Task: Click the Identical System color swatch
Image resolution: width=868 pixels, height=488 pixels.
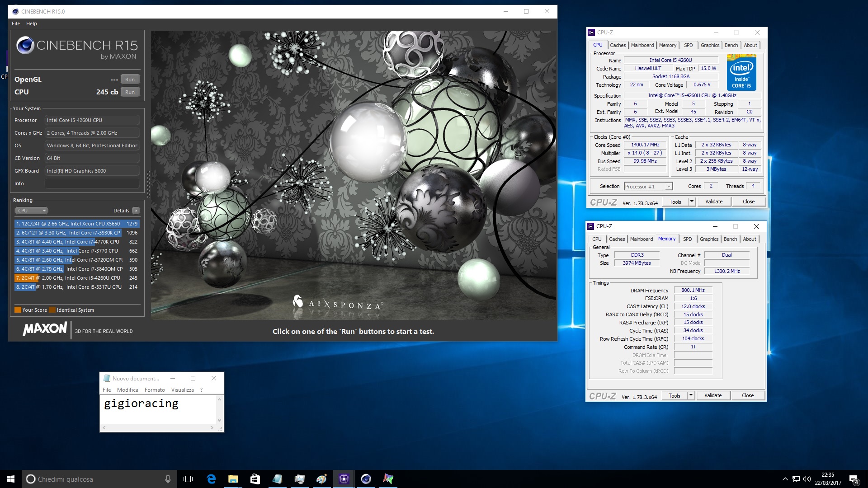Action: [x=52, y=310]
